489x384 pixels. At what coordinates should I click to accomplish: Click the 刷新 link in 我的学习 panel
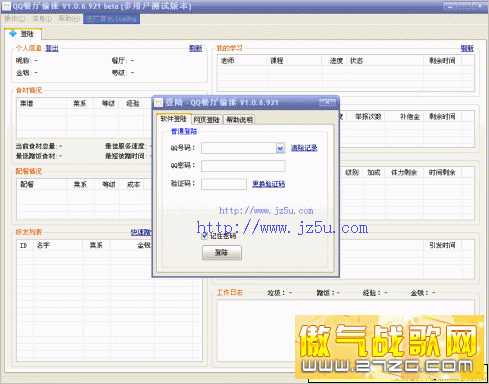467,48
